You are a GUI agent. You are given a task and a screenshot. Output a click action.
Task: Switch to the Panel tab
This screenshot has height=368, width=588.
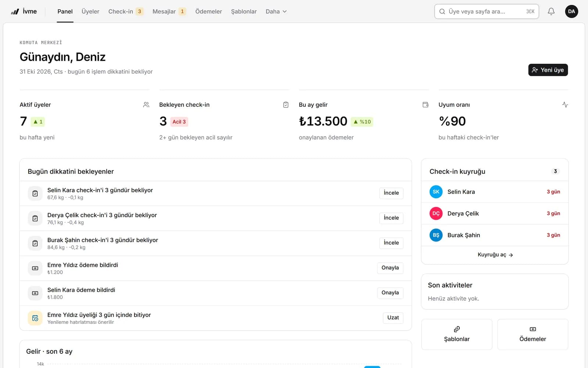[65, 11]
